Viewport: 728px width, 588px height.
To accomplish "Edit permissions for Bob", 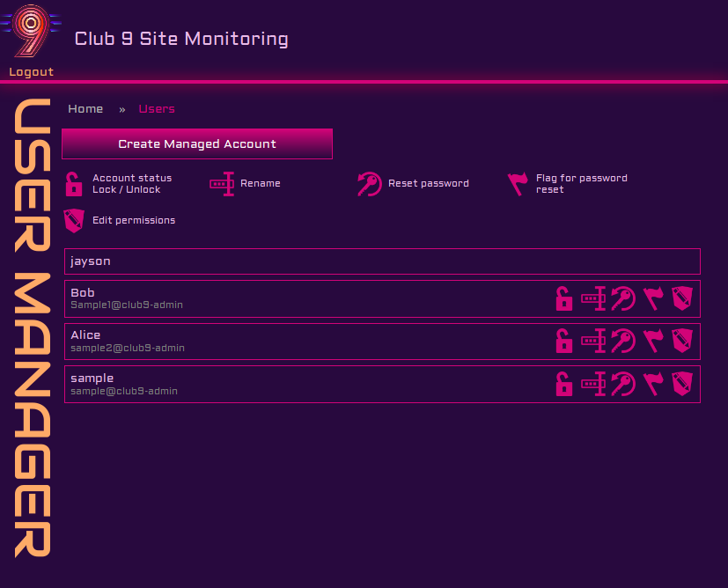I will click(x=681, y=299).
